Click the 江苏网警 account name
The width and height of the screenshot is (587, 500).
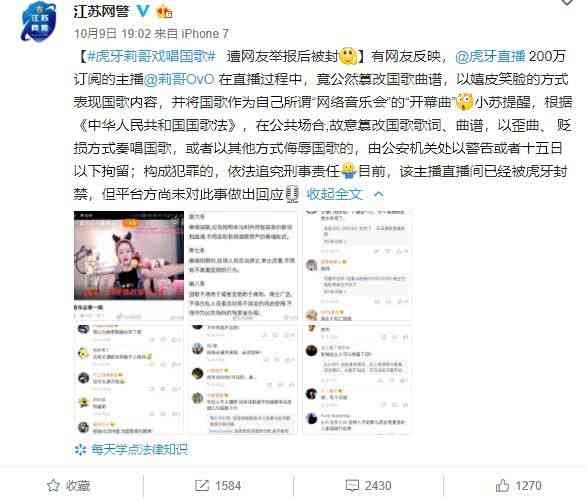coord(101,11)
